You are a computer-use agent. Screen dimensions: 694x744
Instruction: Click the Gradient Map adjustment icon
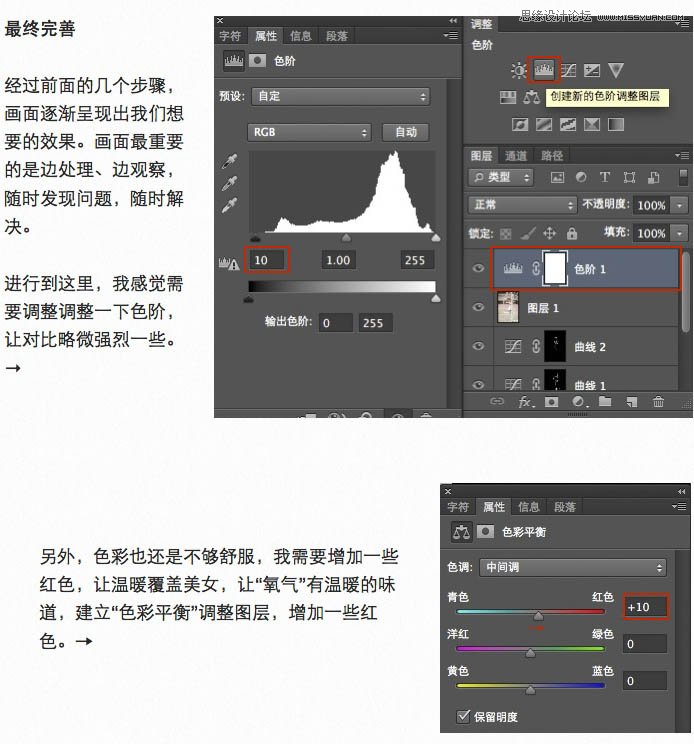tap(616, 125)
